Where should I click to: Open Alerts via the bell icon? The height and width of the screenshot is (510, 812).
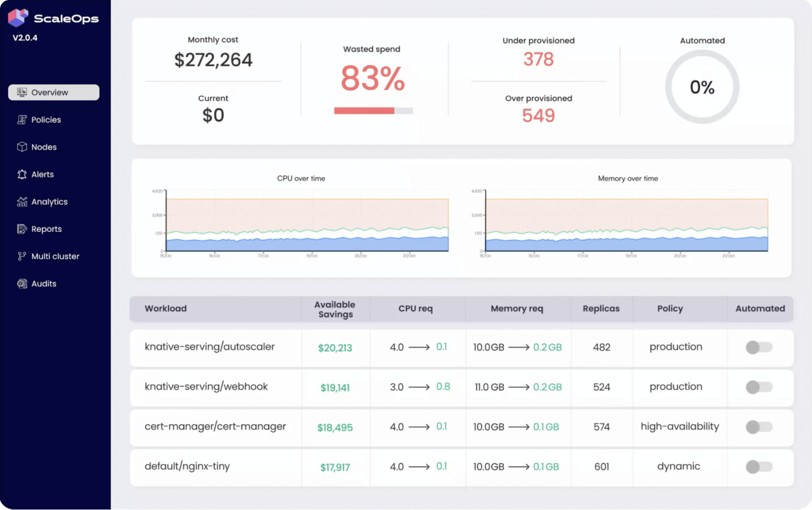22,174
